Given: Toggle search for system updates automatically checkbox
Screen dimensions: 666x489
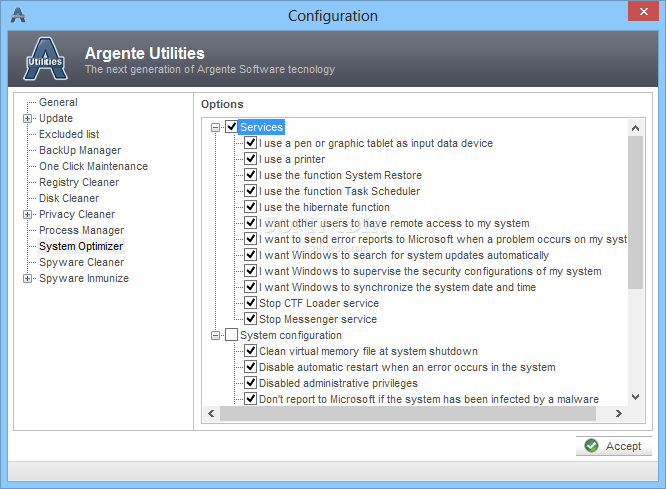Looking at the screenshot, I should click(x=251, y=255).
